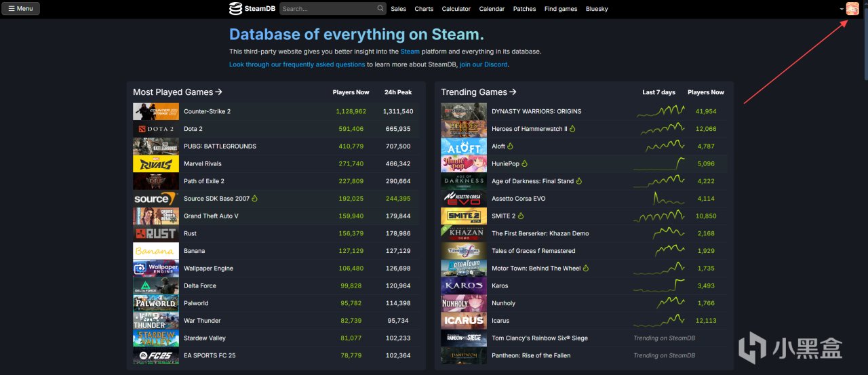Click the Tales of Graces f Remastered title
The height and width of the screenshot is (375, 868).
[533, 251]
